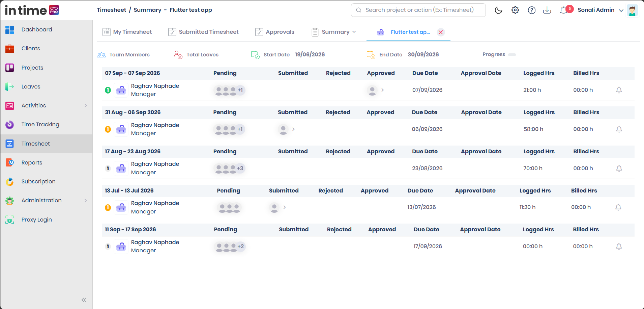Viewport: 644px width, 309px height.
Task: Expand approved users arrow in 07 Sep row
Action: click(x=383, y=90)
